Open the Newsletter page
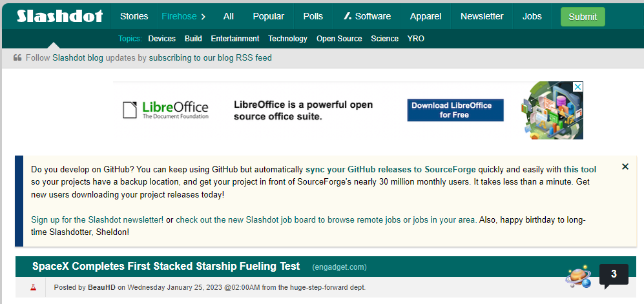 point(482,16)
